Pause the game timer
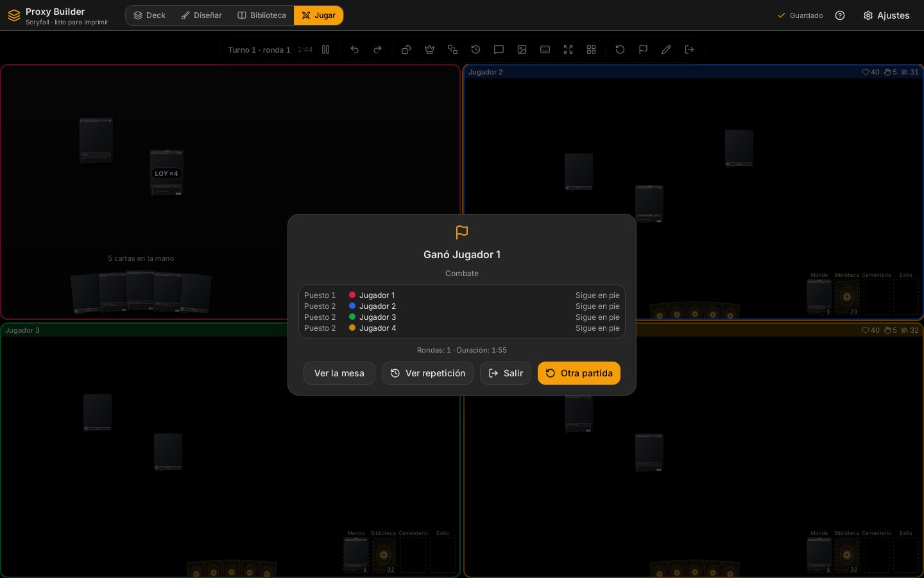 [326, 49]
